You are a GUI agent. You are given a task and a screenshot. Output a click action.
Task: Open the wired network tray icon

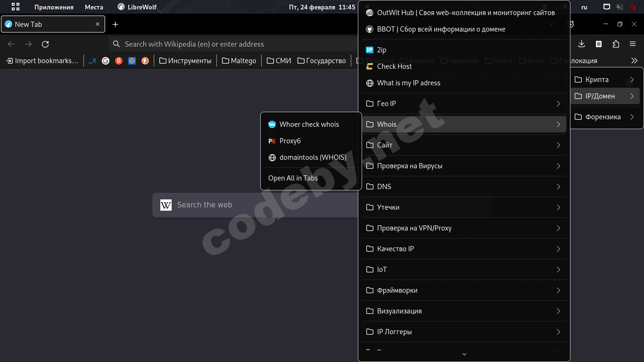(607, 7)
